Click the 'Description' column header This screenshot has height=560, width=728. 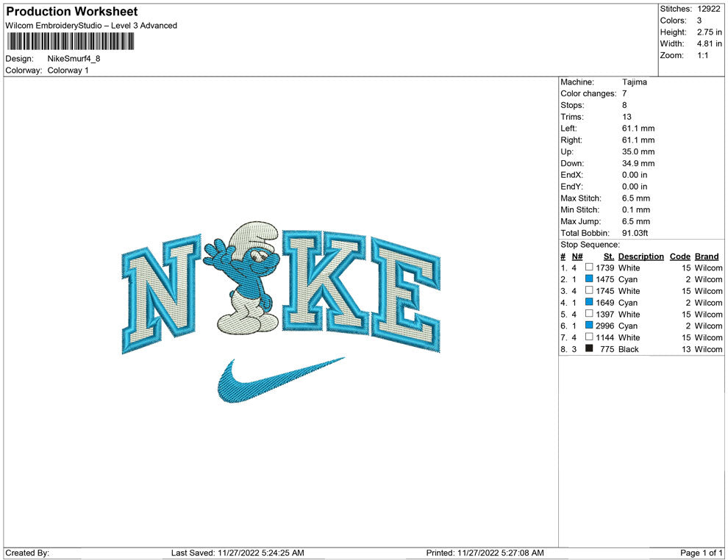(x=640, y=256)
